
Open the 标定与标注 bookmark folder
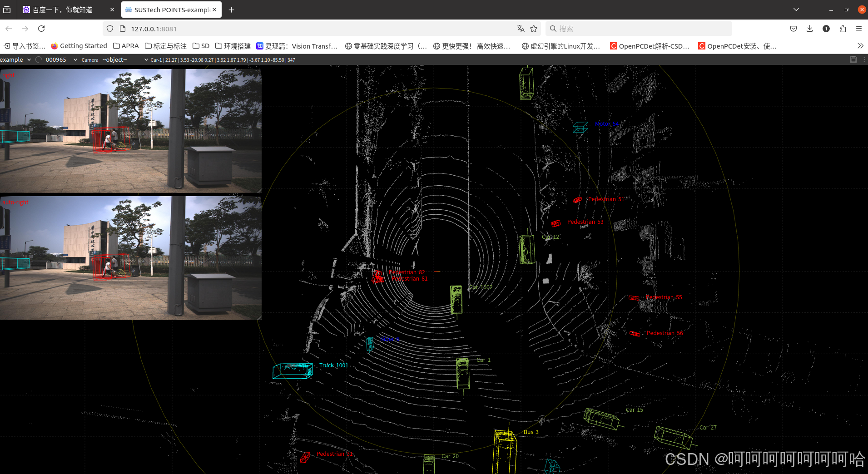(166, 46)
